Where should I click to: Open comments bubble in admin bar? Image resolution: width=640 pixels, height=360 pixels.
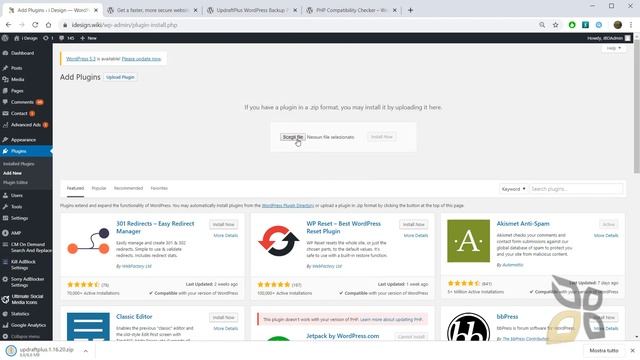click(x=67, y=38)
